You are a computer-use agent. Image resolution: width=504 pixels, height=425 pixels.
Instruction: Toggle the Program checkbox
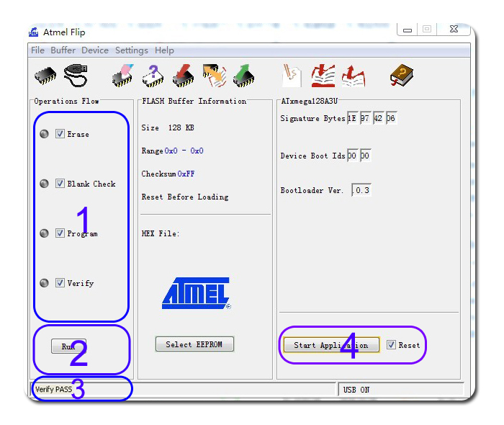coord(60,233)
